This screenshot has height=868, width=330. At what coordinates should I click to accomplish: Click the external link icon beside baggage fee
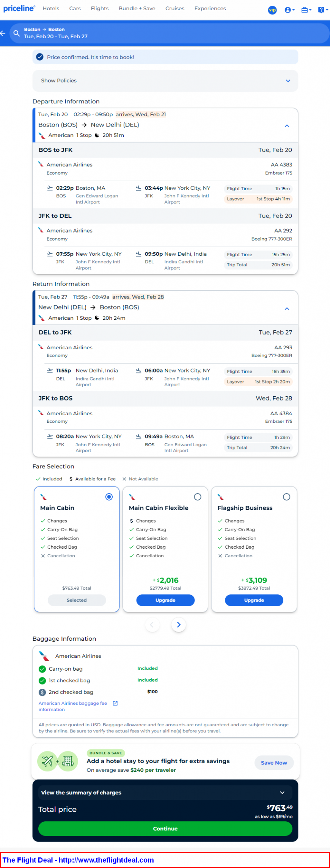115,703
